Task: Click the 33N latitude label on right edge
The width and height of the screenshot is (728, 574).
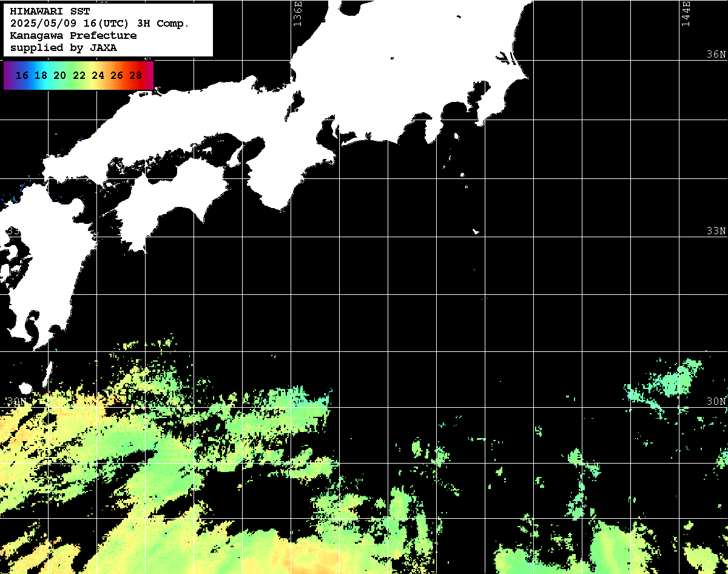Action: pyautogui.click(x=716, y=231)
